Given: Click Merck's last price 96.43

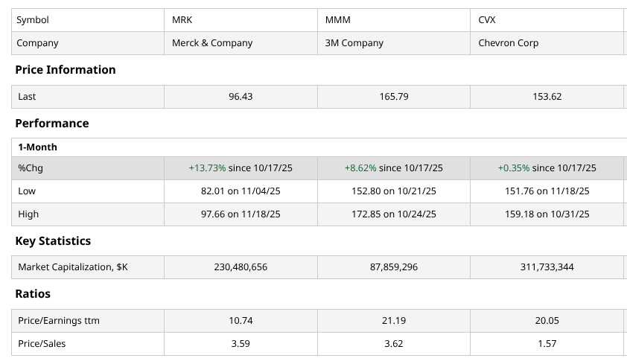Looking at the screenshot, I should (x=241, y=97).
